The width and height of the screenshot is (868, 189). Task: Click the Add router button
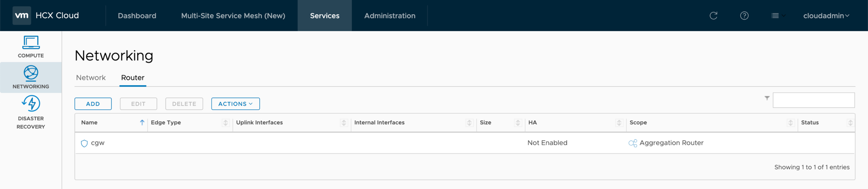pyautogui.click(x=93, y=104)
